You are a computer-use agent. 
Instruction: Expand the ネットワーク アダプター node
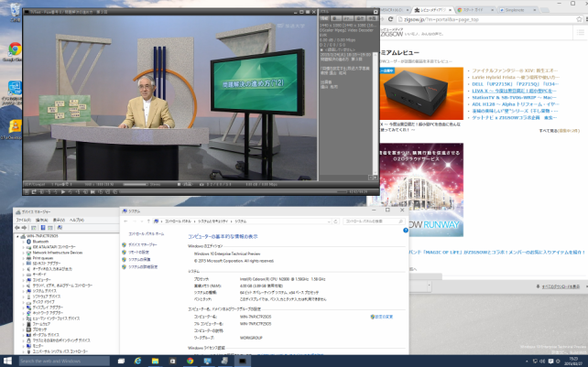(23, 313)
